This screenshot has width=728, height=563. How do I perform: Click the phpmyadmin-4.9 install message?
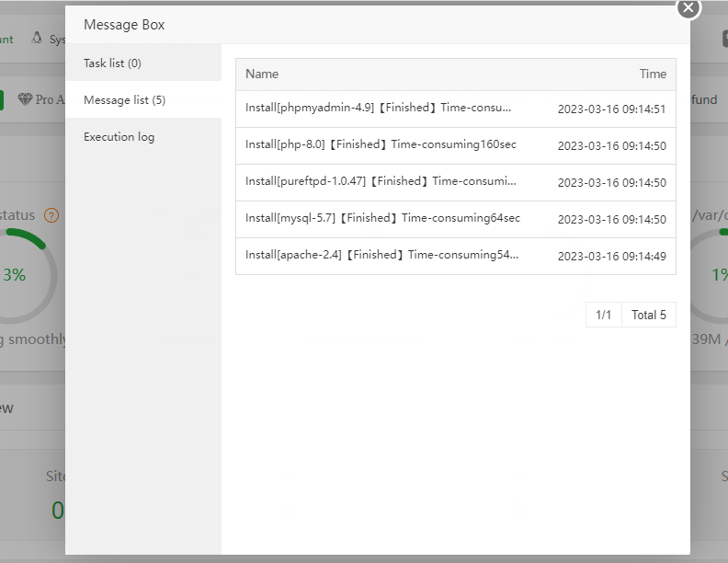click(x=378, y=108)
